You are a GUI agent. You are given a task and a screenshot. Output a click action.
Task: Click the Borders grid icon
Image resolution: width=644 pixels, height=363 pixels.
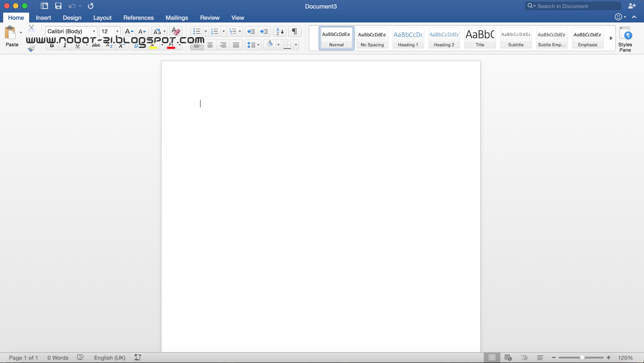point(287,45)
